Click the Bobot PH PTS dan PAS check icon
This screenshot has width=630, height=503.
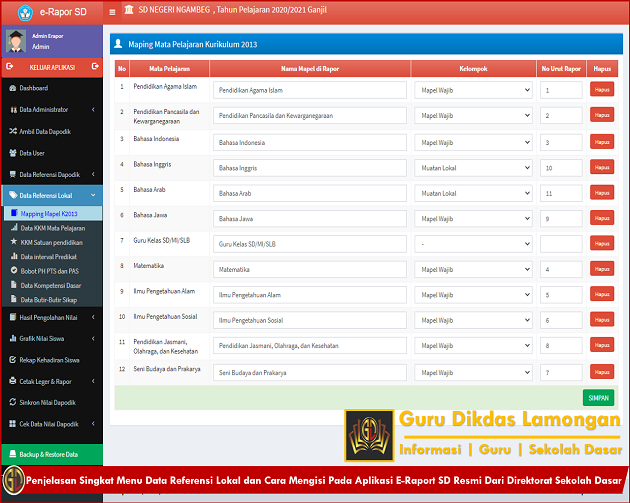click(x=14, y=270)
